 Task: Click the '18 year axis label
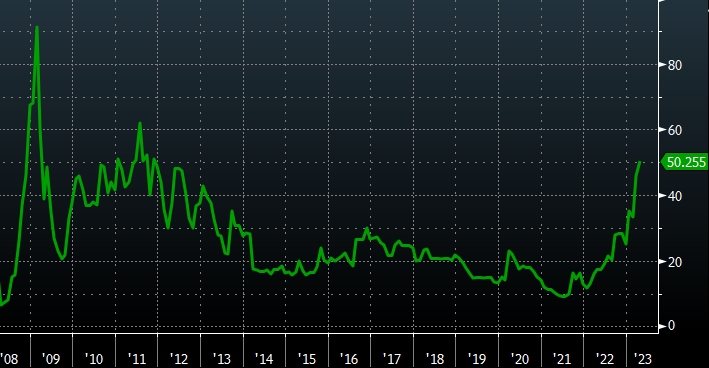(435, 359)
